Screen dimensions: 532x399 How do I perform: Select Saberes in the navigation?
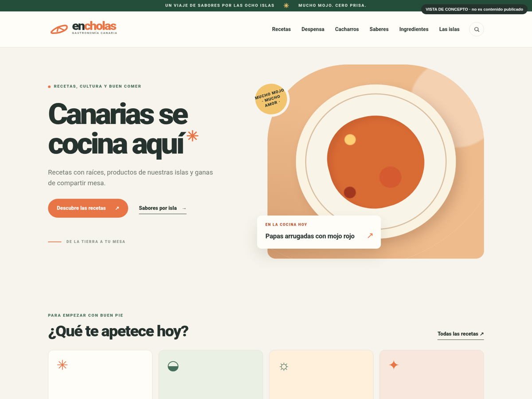click(x=379, y=29)
